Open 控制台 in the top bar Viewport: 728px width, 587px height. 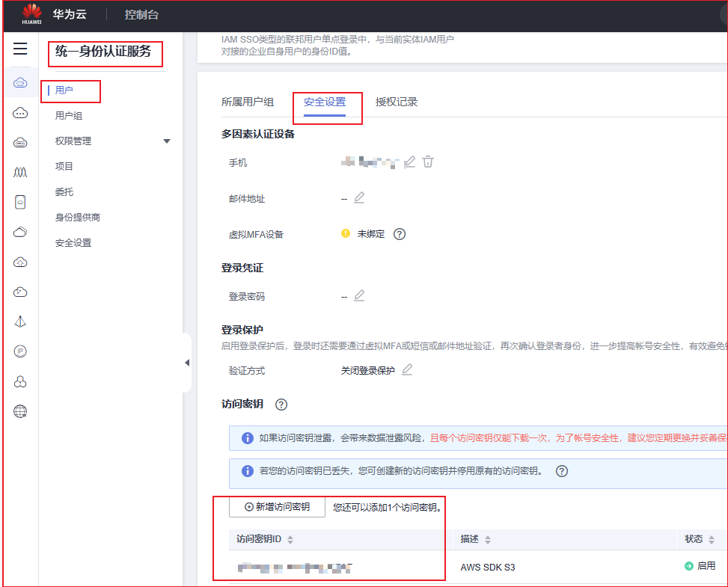tap(141, 15)
